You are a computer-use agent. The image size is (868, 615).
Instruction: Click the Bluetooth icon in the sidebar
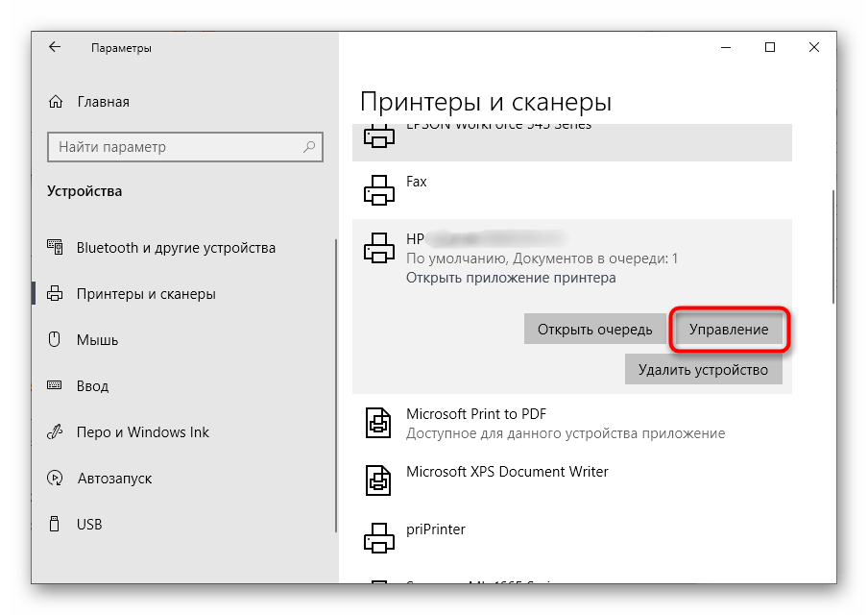click(x=55, y=247)
